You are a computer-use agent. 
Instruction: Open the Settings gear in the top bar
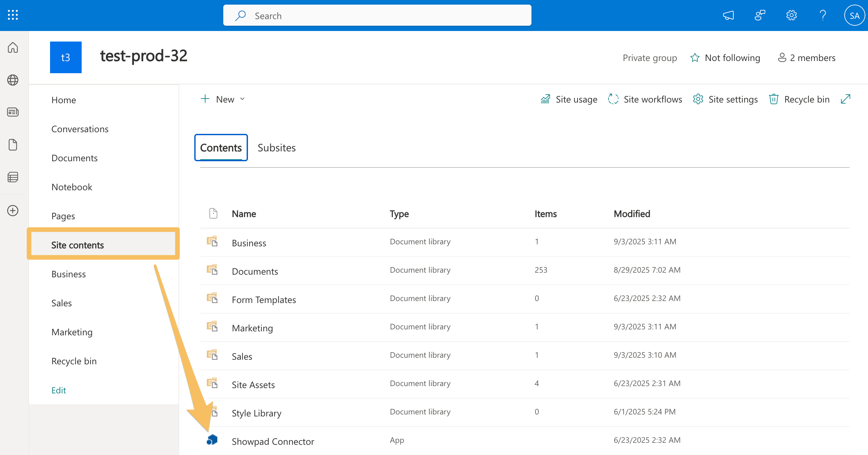point(792,15)
